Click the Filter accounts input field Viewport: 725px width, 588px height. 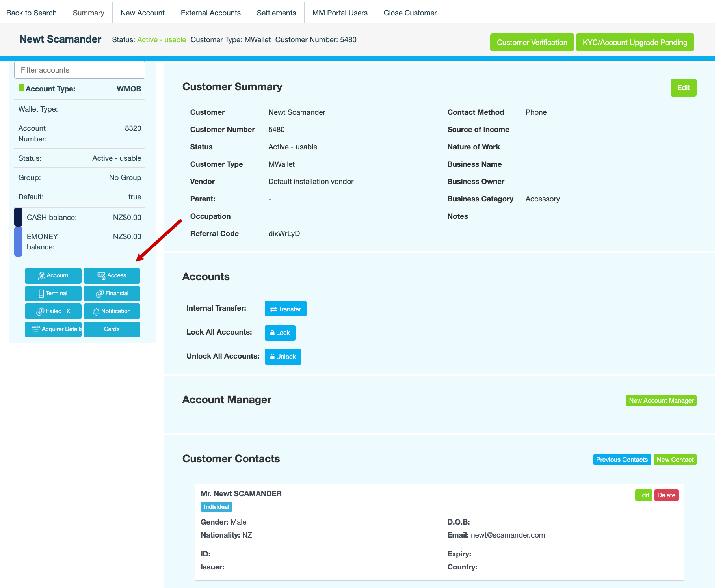pos(80,70)
